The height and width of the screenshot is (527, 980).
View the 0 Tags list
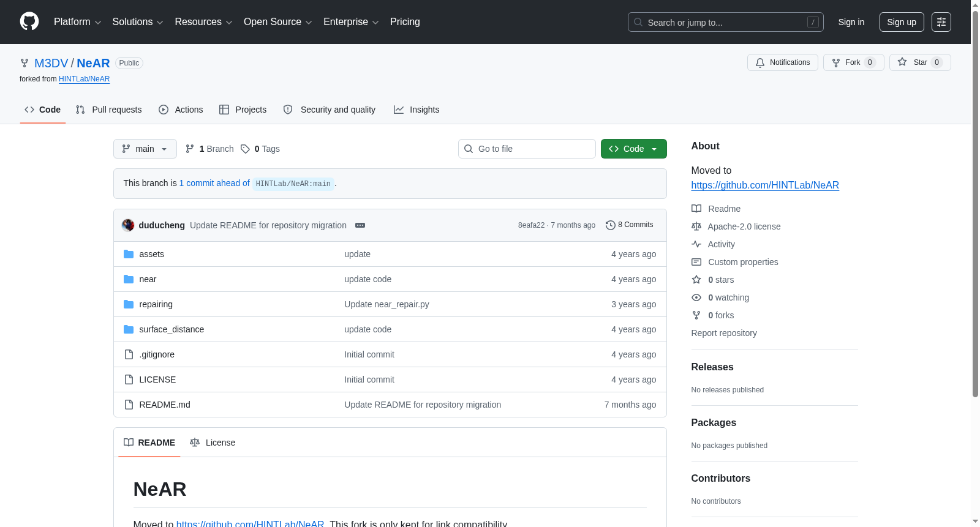tap(260, 149)
